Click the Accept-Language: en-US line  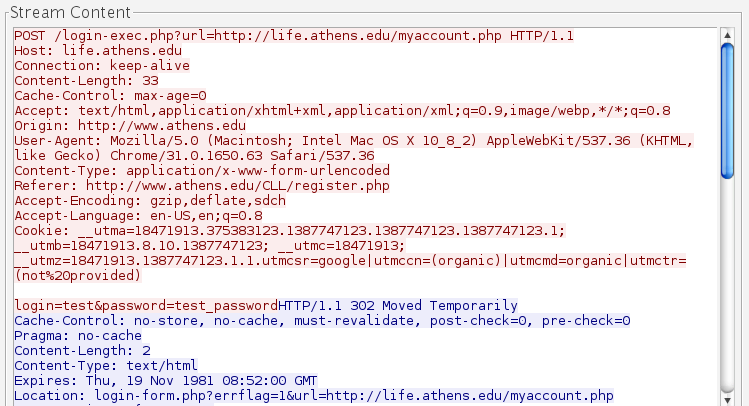pos(138,215)
